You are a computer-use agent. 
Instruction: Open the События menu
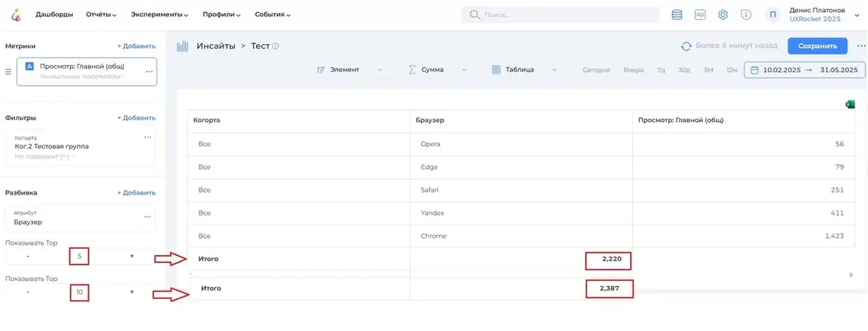coord(272,14)
